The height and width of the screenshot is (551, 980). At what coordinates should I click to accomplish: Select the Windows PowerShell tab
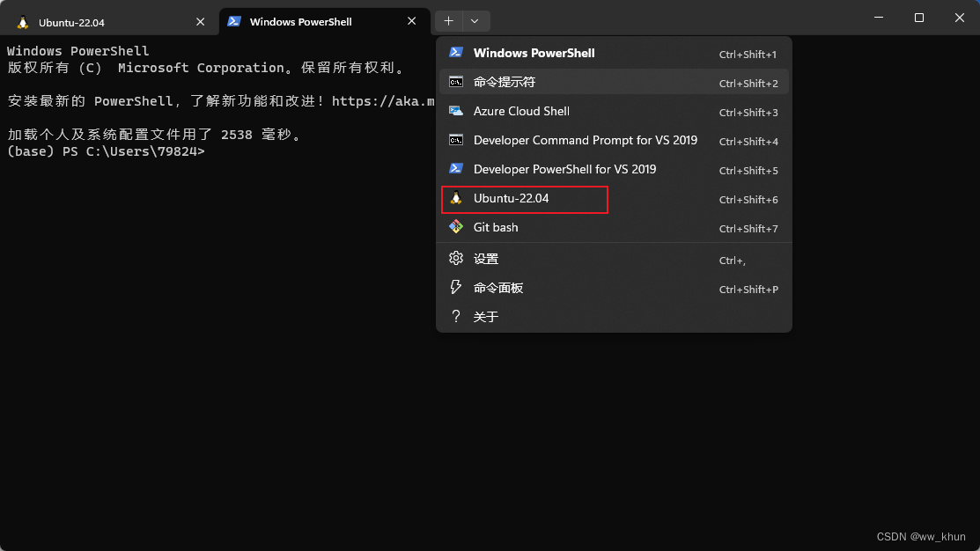[x=324, y=22]
